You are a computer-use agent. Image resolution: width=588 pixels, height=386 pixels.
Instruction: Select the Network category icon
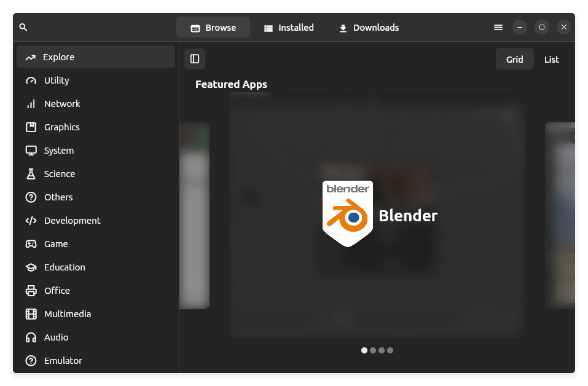(31, 104)
